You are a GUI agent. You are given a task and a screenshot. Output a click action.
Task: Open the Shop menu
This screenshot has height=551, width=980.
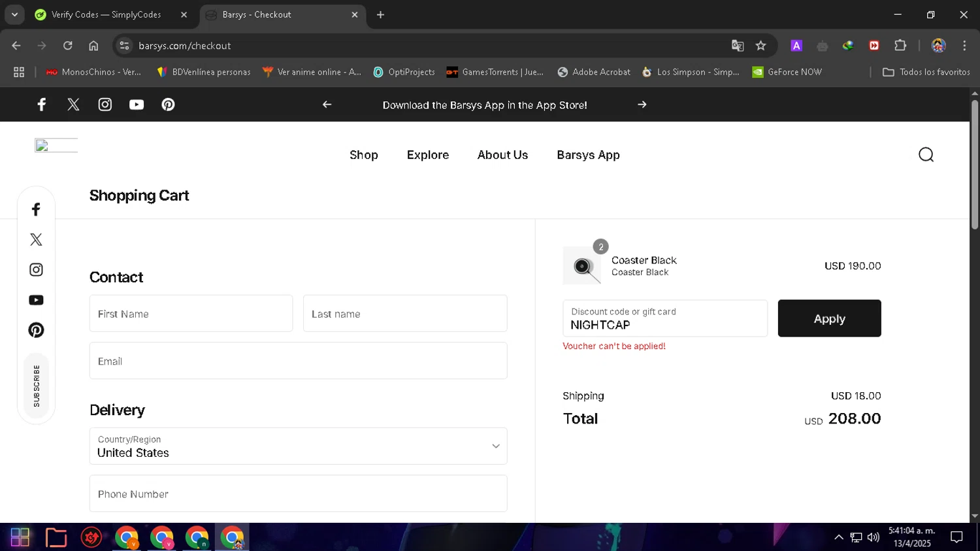(x=364, y=155)
